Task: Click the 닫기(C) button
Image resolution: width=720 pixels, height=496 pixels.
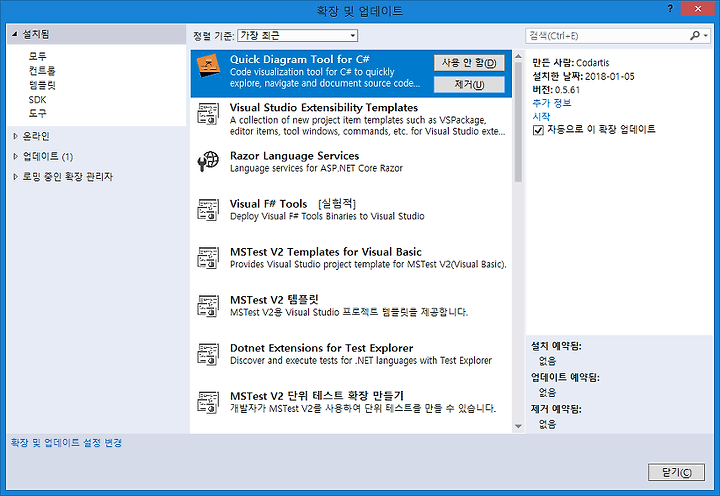Action: (676, 472)
